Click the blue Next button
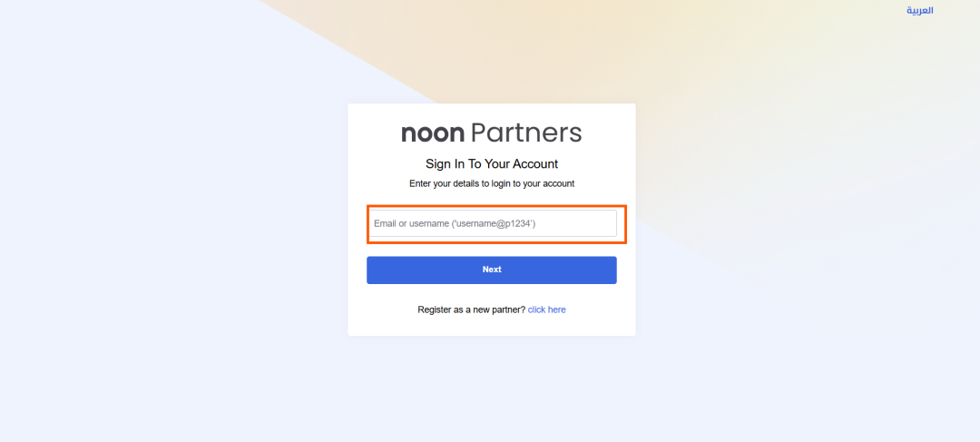 pyautogui.click(x=491, y=270)
